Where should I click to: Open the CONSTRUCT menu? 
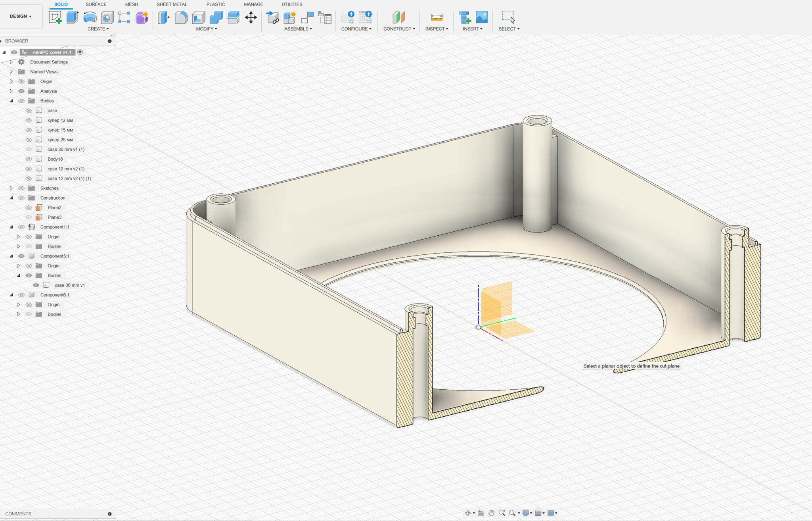point(399,29)
